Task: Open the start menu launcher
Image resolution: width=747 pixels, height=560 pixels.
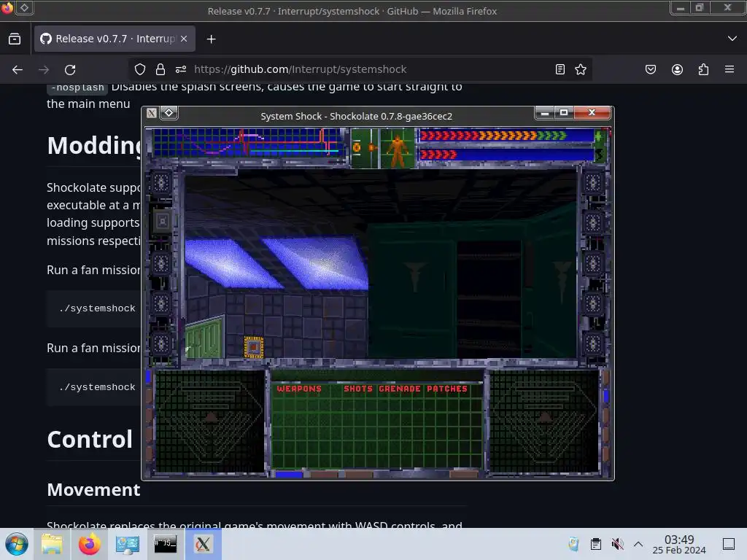Action: point(17,544)
